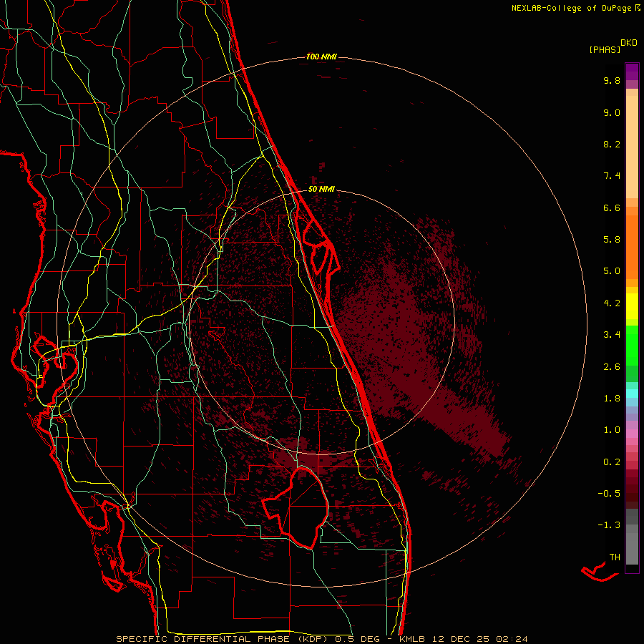Image resolution: width=644 pixels, height=644 pixels.
Task: Click the -0.5 value on the legend
Action: (609, 494)
